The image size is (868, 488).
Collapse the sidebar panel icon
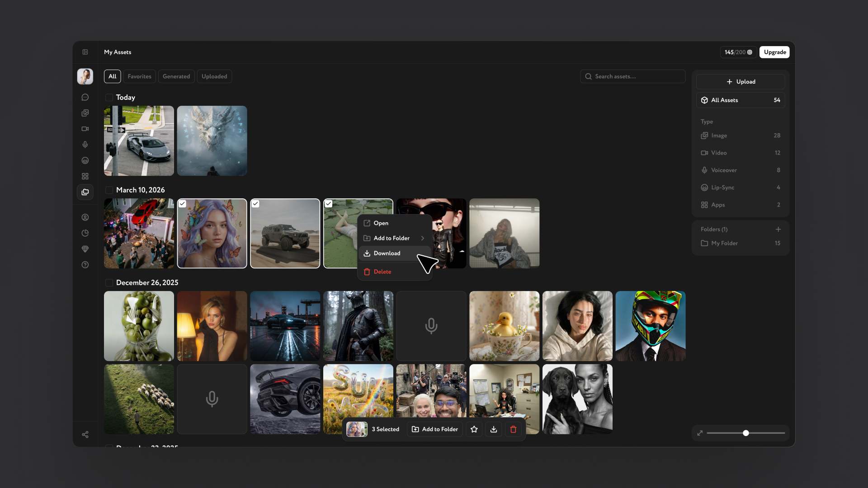(85, 52)
